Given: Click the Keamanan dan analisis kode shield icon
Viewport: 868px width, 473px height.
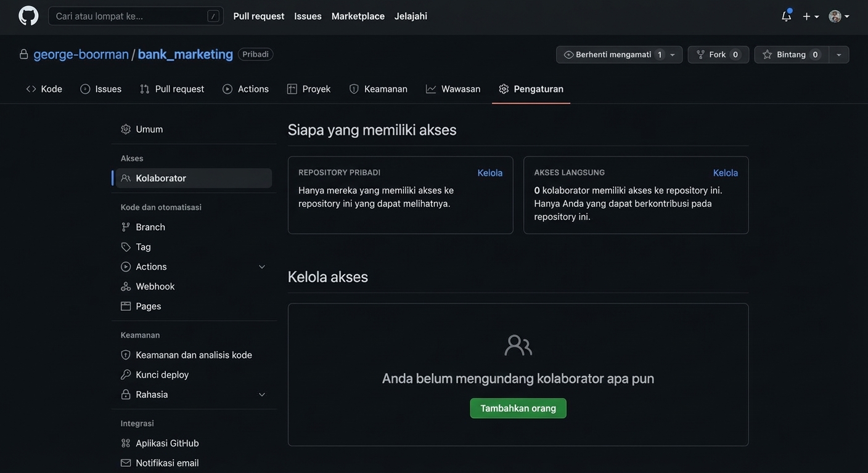Looking at the screenshot, I should click(x=126, y=355).
